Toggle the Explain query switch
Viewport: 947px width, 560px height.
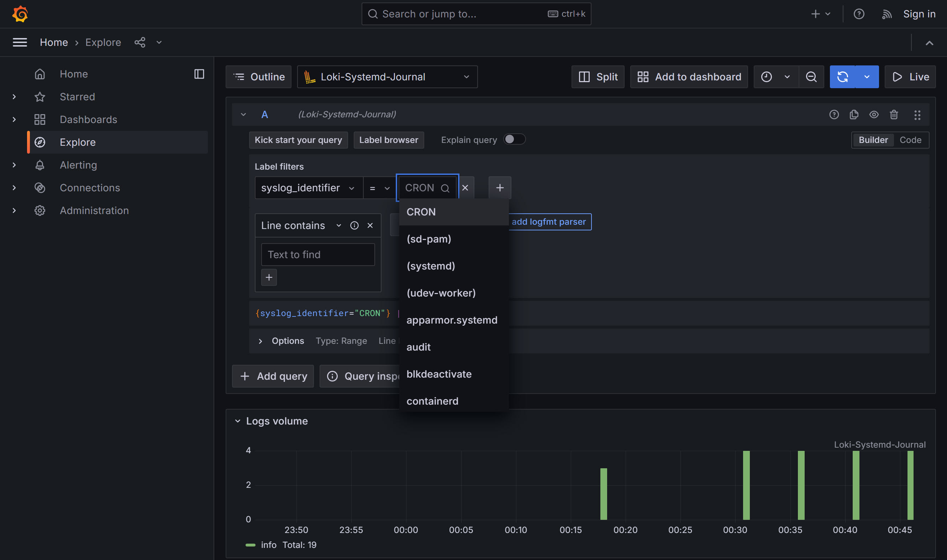pyautogui.click(x=514, y=140)
